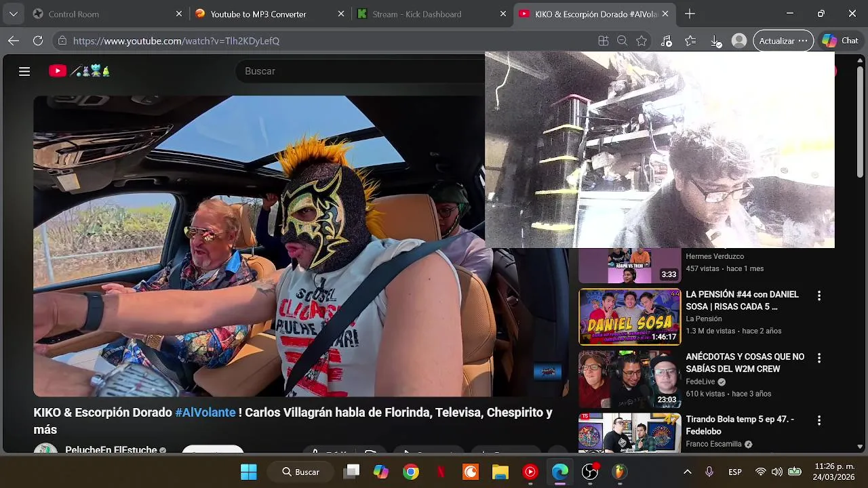Open the #AlVolante hashtag link

click(x=205, y=412)
